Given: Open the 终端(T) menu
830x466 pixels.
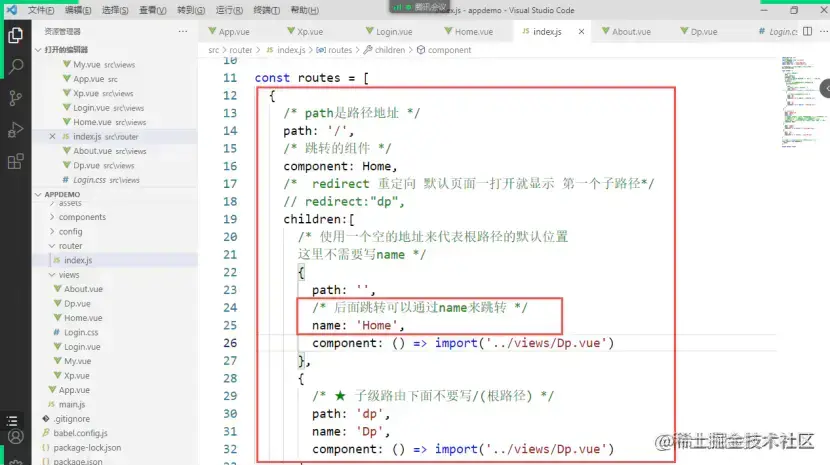Looking at the screenshot, I should pyautogui.click(x=266, y=10).
